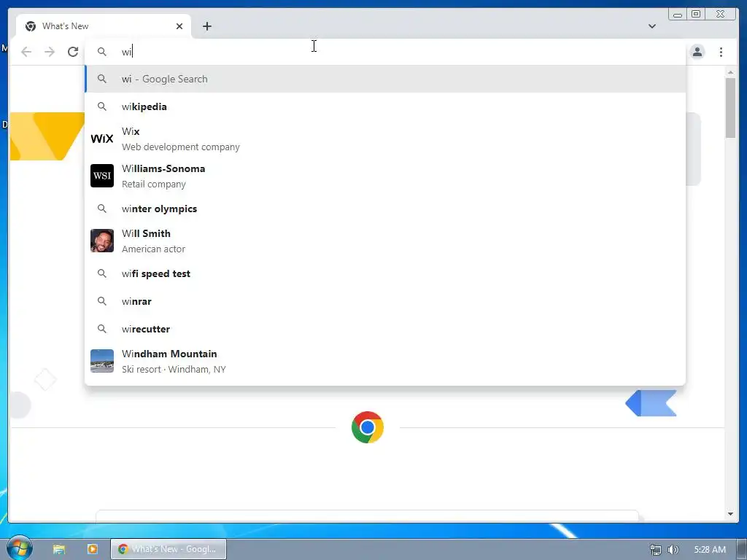Click the page scrollbar down arrow
The image size is (747, 560).
point(730,514)
